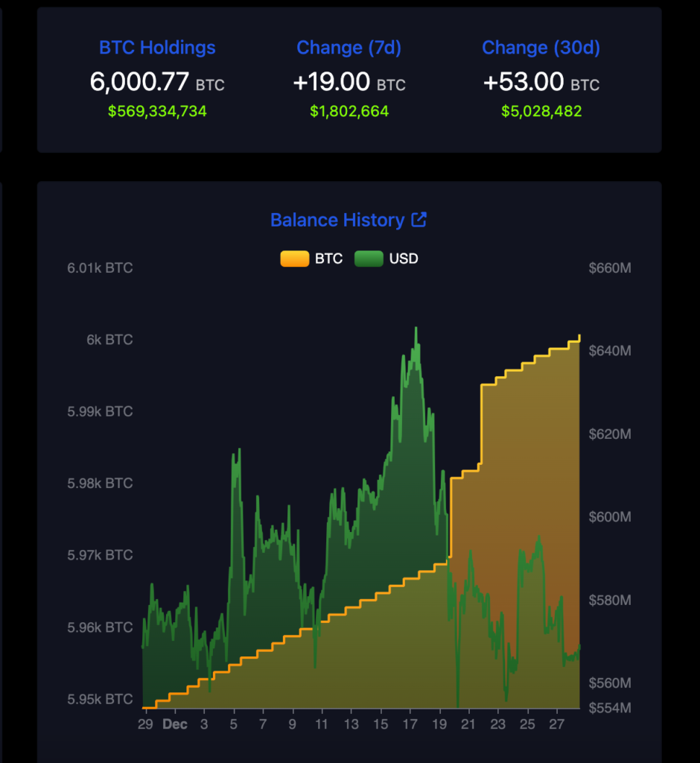Click the orange BTC legend swatch

click(x=295, y=259)
